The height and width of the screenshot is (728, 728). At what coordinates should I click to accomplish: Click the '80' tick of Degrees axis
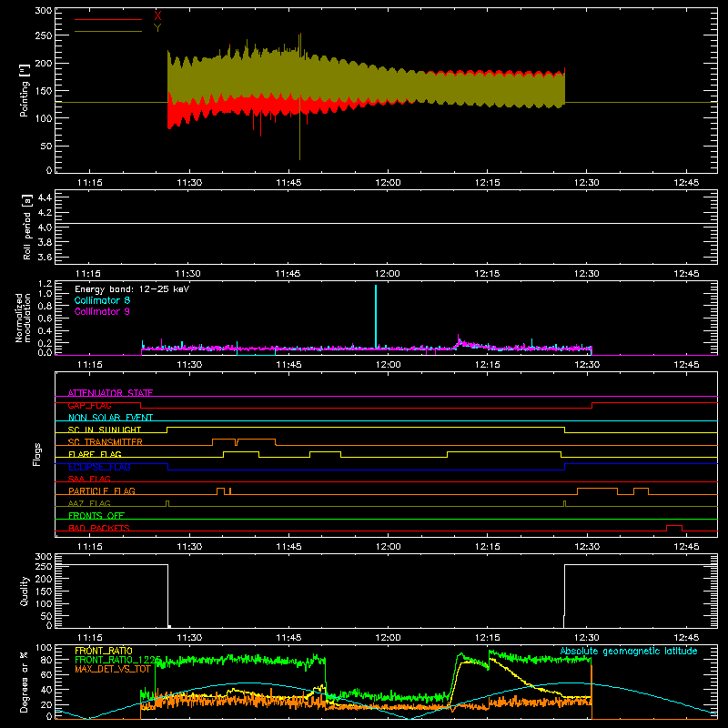(46, 660)
